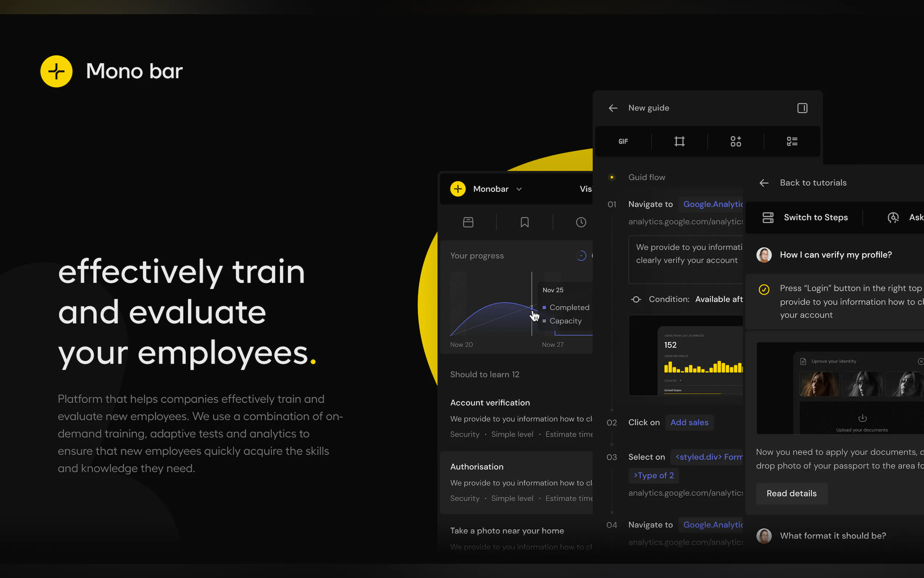This screenshot has height=578, width=924.
Task: Click the add widgets grid icon
Action: pyautogui.click(x=735, y=142)
